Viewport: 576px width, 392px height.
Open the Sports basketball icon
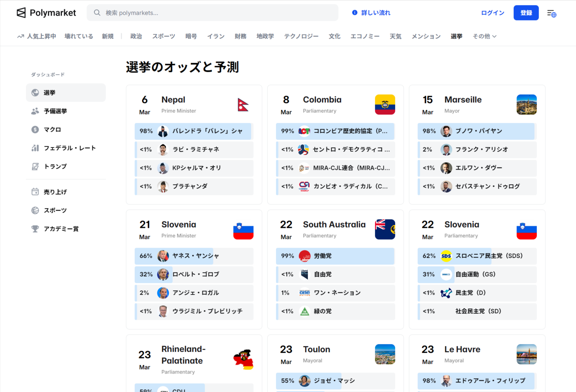(35, 210)
